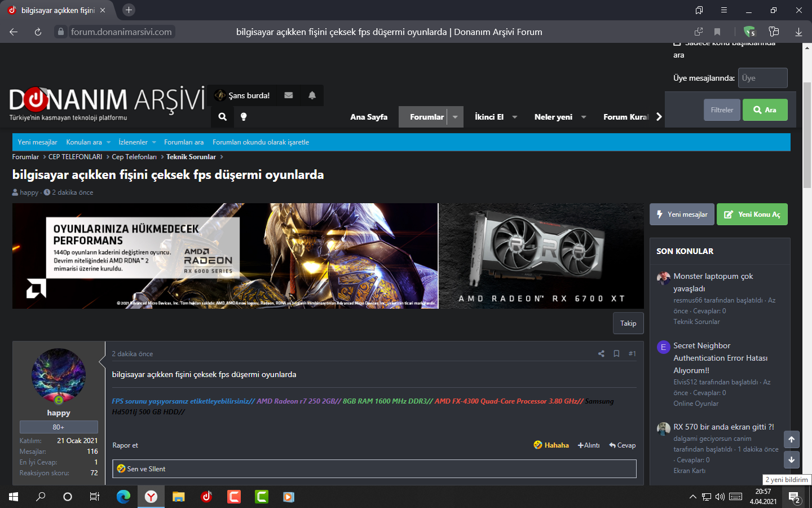Click the share icon on post #1

[601, 354]
